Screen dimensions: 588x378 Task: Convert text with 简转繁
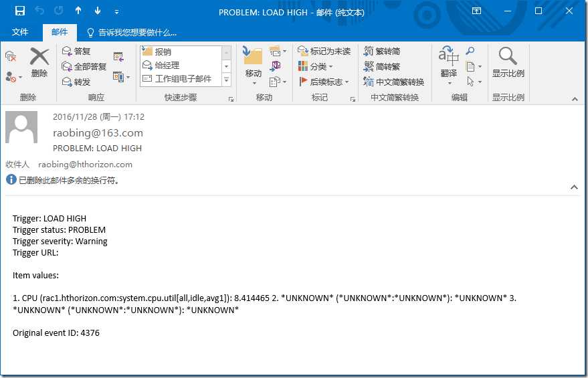coord(382,67)
